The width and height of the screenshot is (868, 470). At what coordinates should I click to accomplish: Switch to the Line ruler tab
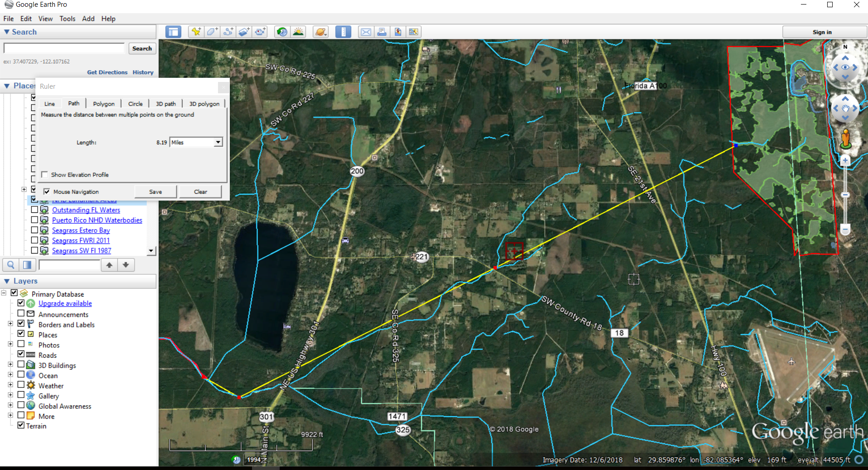coord(49,104)
